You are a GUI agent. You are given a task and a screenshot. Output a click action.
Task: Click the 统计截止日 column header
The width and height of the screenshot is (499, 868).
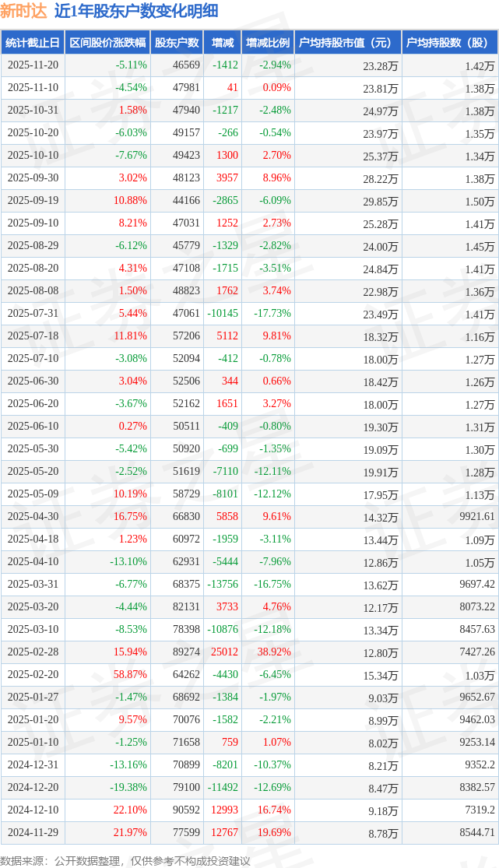click(33, 43)
